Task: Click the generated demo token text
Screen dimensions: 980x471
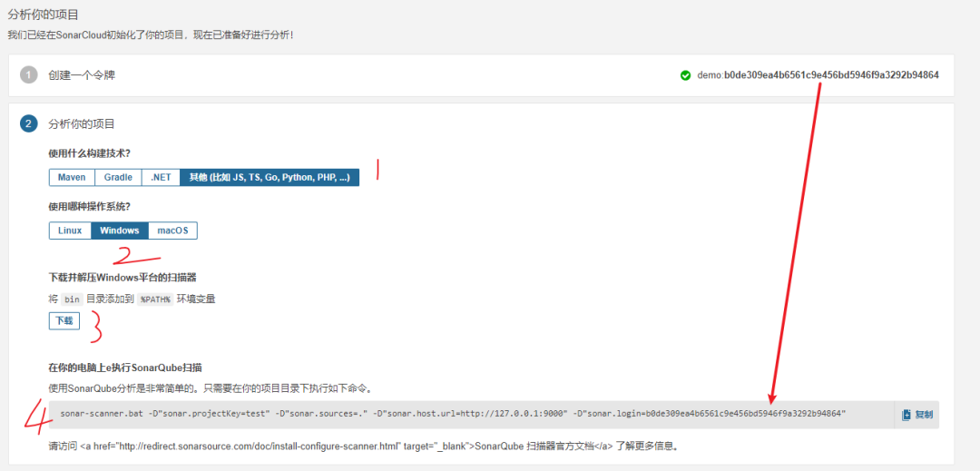Action: point(818,75)
